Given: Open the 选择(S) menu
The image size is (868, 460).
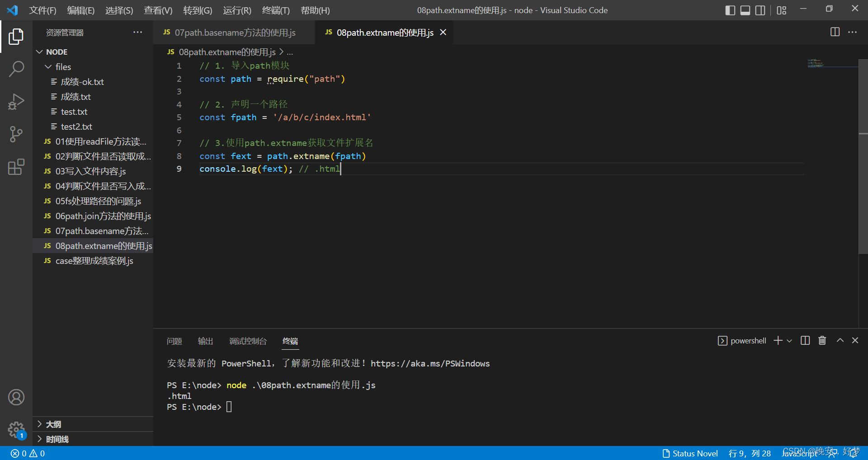Looking at the screenshot, I should click(119, 10).
